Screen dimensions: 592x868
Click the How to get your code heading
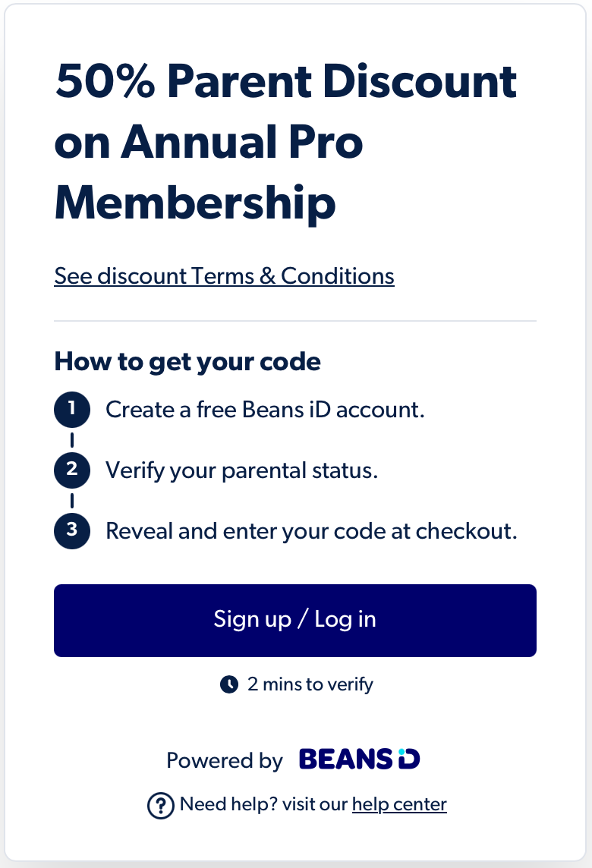pos(187,362)
